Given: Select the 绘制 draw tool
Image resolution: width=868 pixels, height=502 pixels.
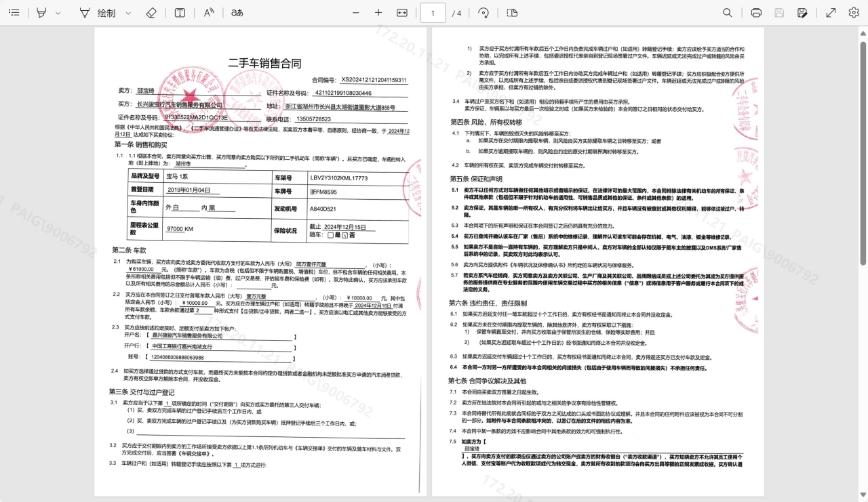Looking at the screenshot, I should (98, 13).
